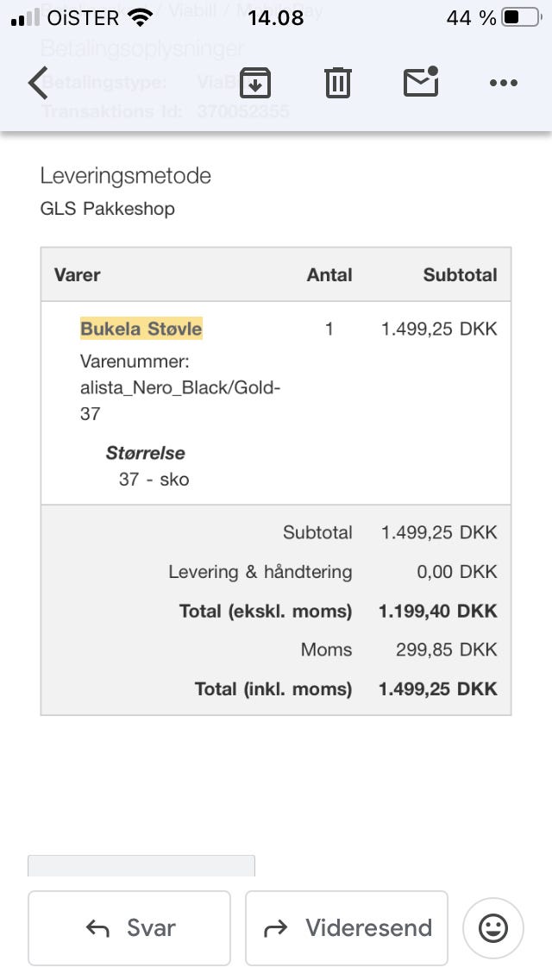Image resolution: width=552 pixels, height=980 pixels.
Task: Tap the partially visible box above Svar
Action: (141, 865)
